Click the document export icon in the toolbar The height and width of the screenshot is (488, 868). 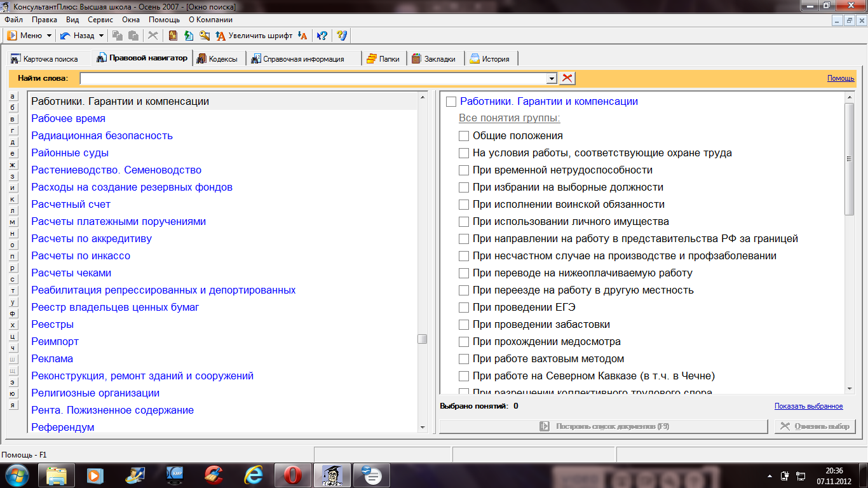coord(189,36)
